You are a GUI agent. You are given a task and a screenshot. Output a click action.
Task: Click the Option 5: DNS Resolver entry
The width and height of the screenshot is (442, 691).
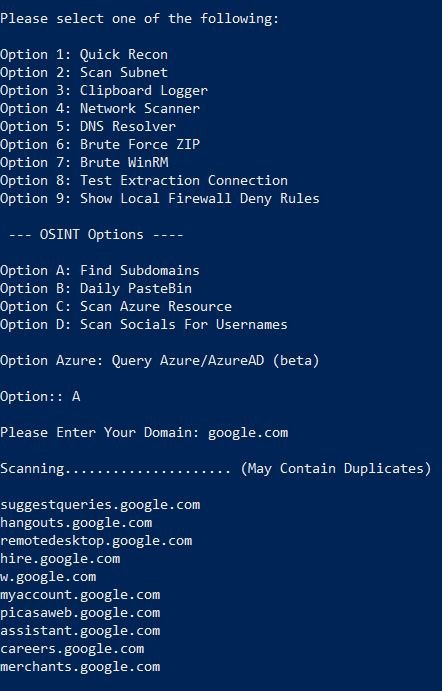coord(88,126)
